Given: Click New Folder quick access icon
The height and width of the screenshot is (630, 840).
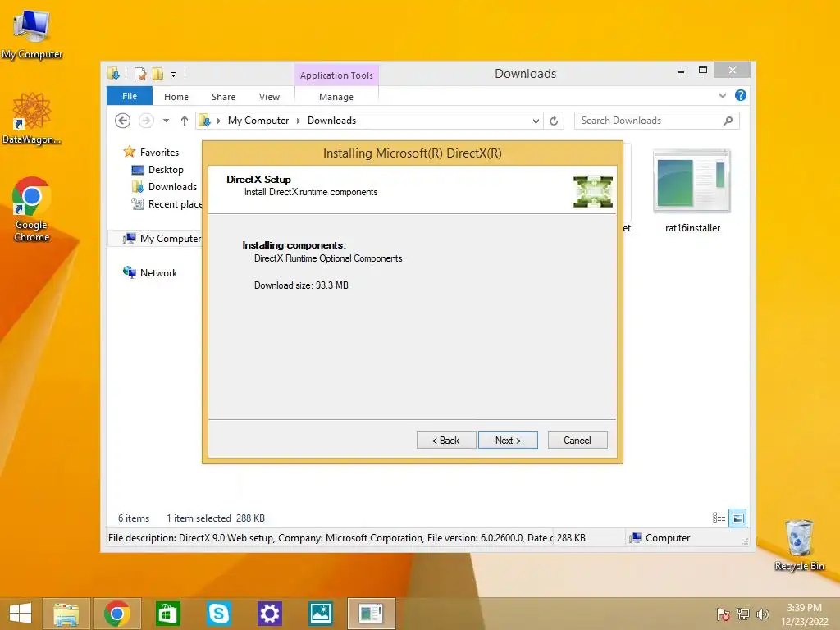Looking at the screenshot, I should pos(157,74).
